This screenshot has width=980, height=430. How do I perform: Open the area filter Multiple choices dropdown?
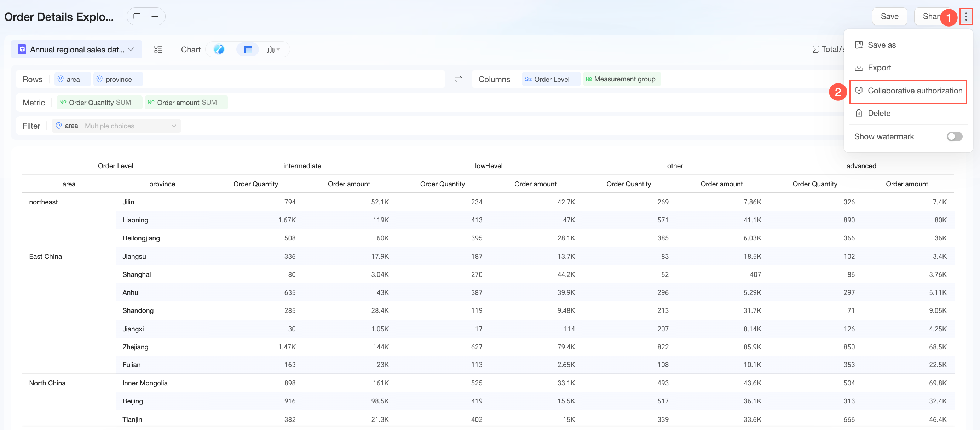pos(116,126)
